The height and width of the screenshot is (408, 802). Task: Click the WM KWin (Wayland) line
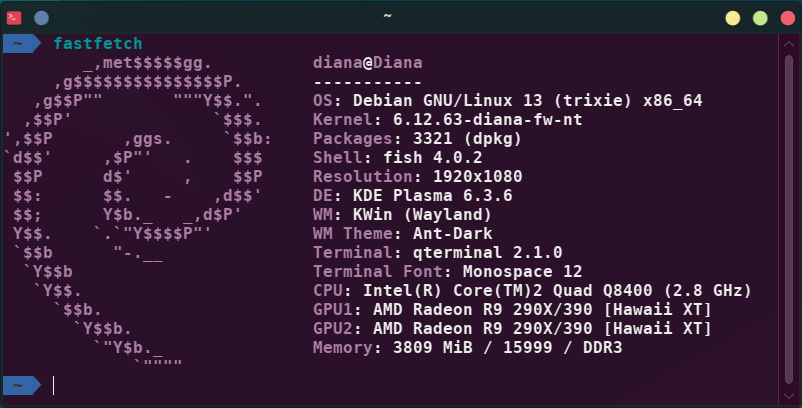click(x=403, y=214)
